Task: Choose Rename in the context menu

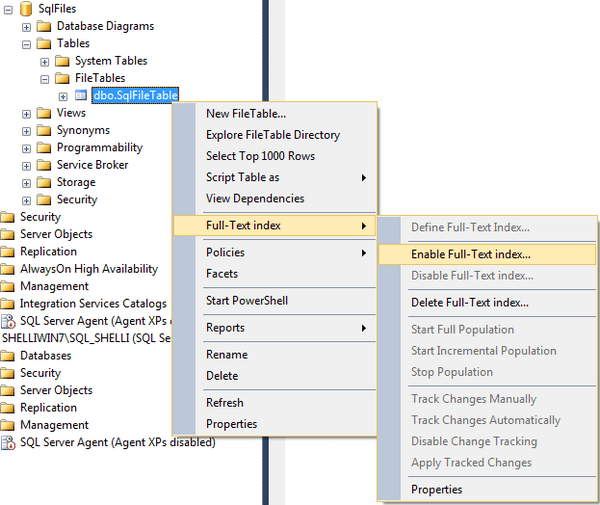Action: pos(274,355)
